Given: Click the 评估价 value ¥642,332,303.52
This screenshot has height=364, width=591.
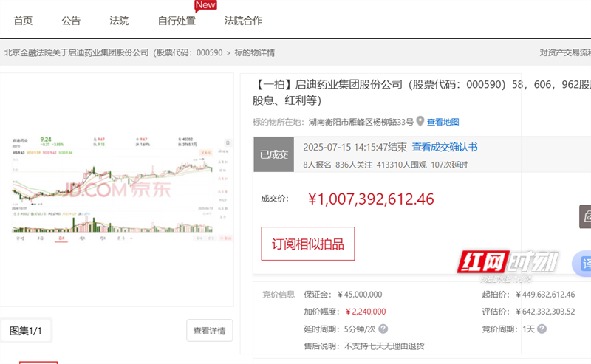Looking at the screenshot, I should [545, 312].
